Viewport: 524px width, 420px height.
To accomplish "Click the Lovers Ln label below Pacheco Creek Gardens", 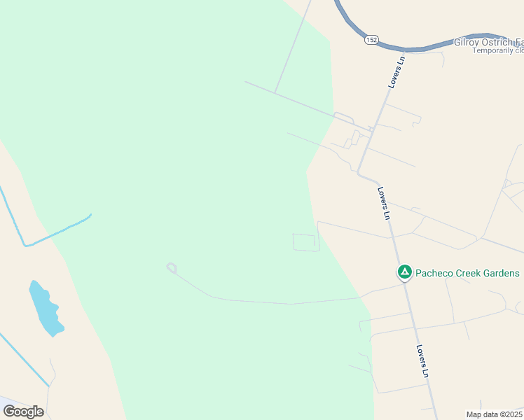I will click(422, 361).
